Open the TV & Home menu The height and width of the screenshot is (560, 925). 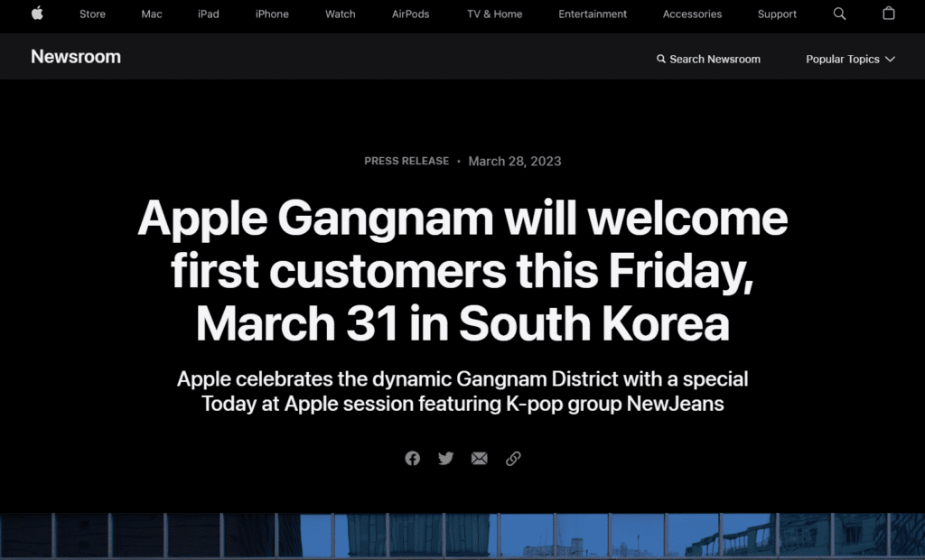[494, 14]
